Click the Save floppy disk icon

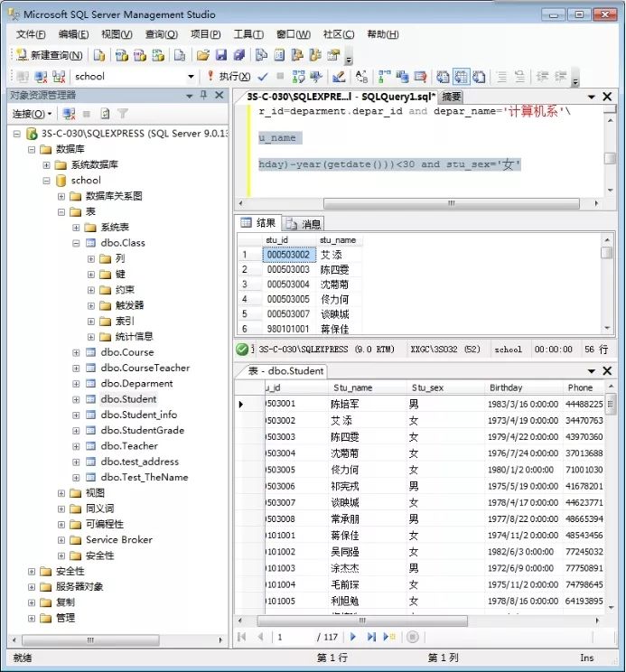221,55
